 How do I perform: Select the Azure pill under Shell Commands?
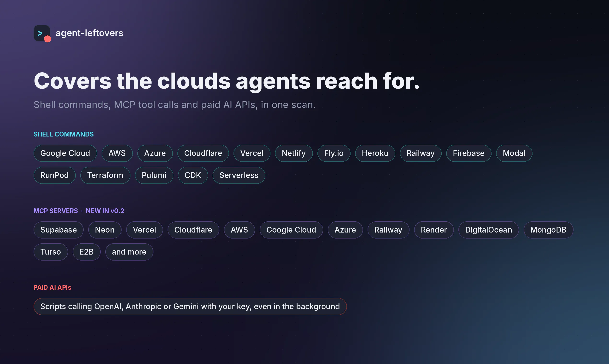pyautogui.click(x=155, y=153)
